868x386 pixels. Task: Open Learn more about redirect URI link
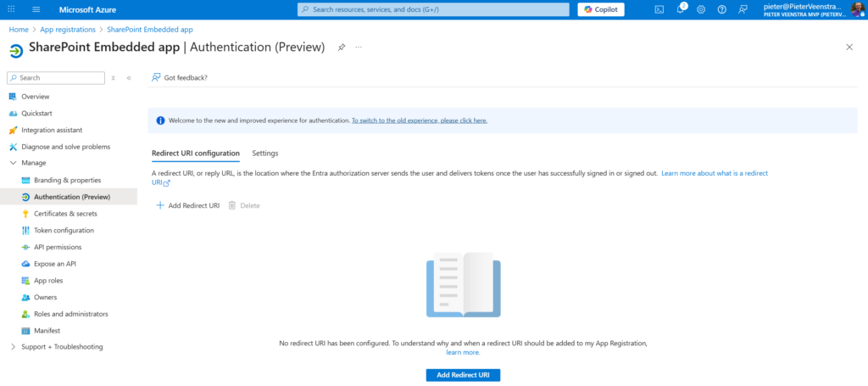[x=715, y=173]
